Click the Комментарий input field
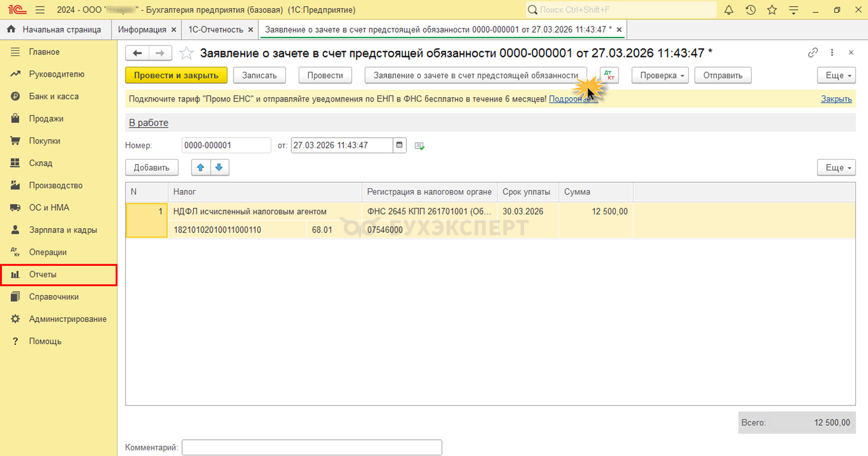Image resolution: width=868 pixels, height=456 pixels. point(312,447)
